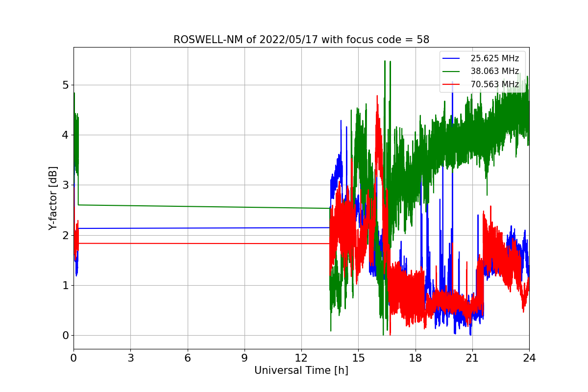This screenshot has height=392, width=588.
Task: Click y-axis tick label 4
Action: [x=65, y=135]
